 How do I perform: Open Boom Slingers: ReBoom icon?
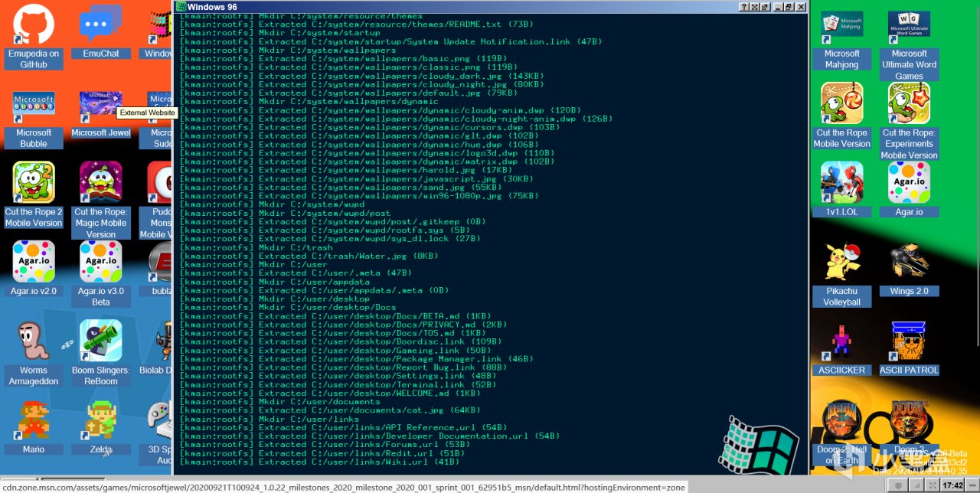pyautogui.click(x=100, y=353)
